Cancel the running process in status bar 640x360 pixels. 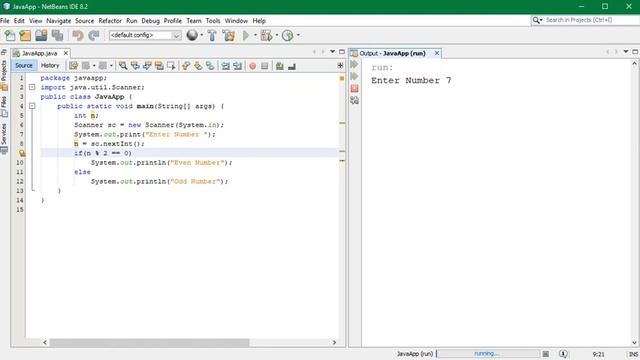coord(546,354)
